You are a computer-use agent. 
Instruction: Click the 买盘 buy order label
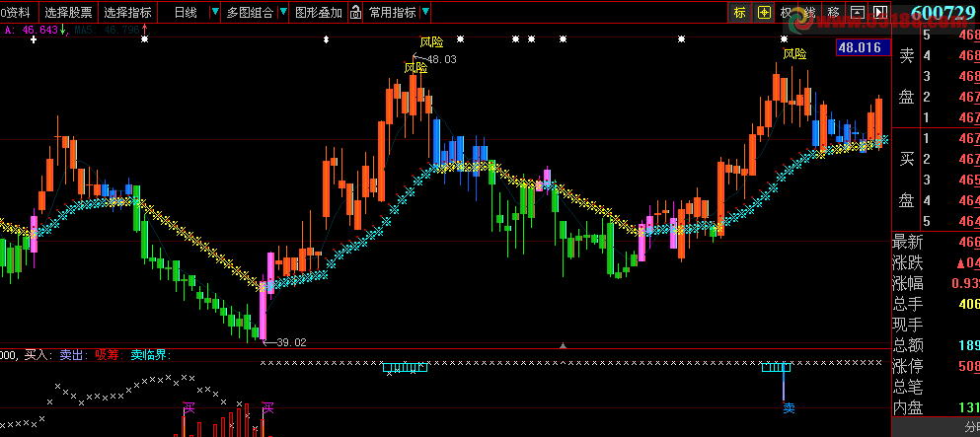[x=906, y=180]
